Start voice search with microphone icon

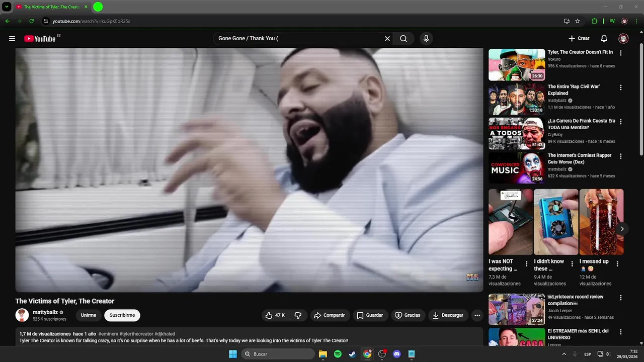pos(426,39)
